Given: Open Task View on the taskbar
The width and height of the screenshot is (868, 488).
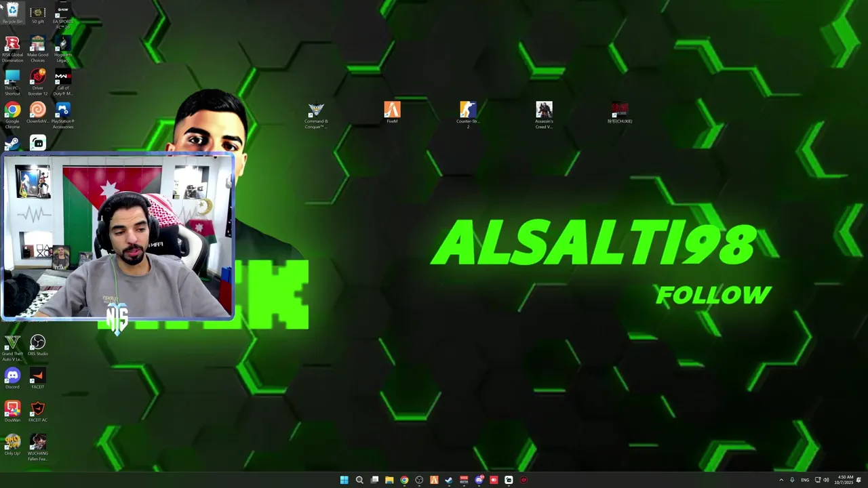Looking at the screenshot, I should coord(374,480).
